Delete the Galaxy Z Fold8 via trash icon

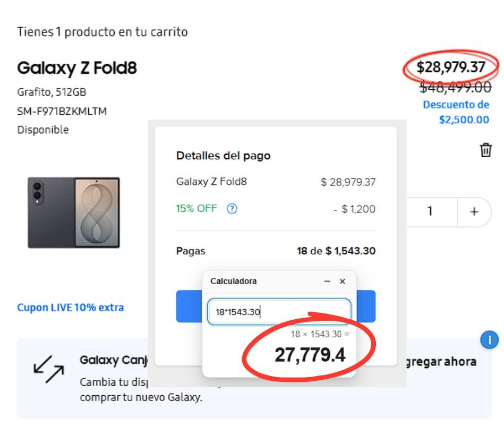click(x=486, y=150)
